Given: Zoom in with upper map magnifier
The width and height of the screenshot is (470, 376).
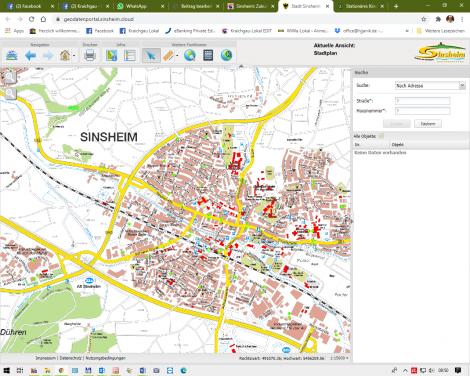Looking at the screenshot, I should (9, 77).
